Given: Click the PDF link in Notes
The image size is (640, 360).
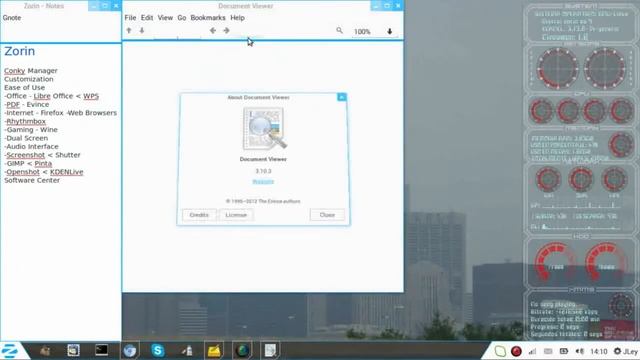Looking at the screenshot, I should [x=13, y=104].
